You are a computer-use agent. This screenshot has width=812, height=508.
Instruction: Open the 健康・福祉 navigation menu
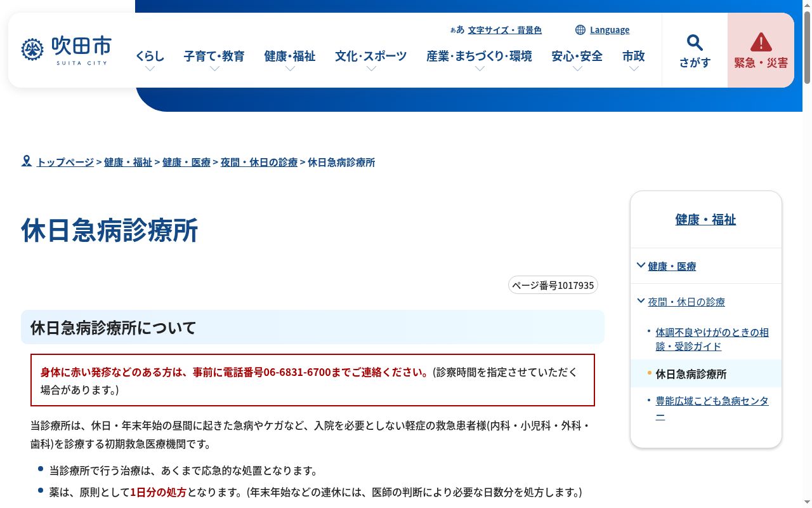(x=290, y=56)
